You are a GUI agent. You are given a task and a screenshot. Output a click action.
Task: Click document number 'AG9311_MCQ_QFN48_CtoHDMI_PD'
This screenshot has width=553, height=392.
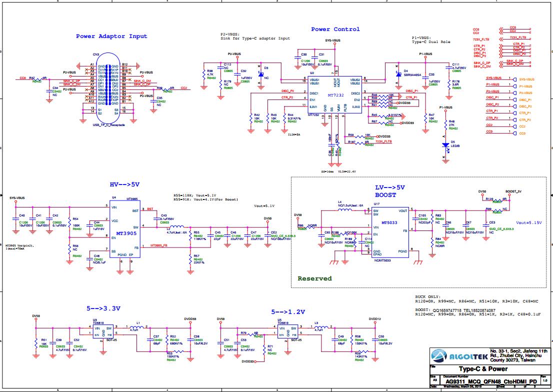(x=491, y=382)
